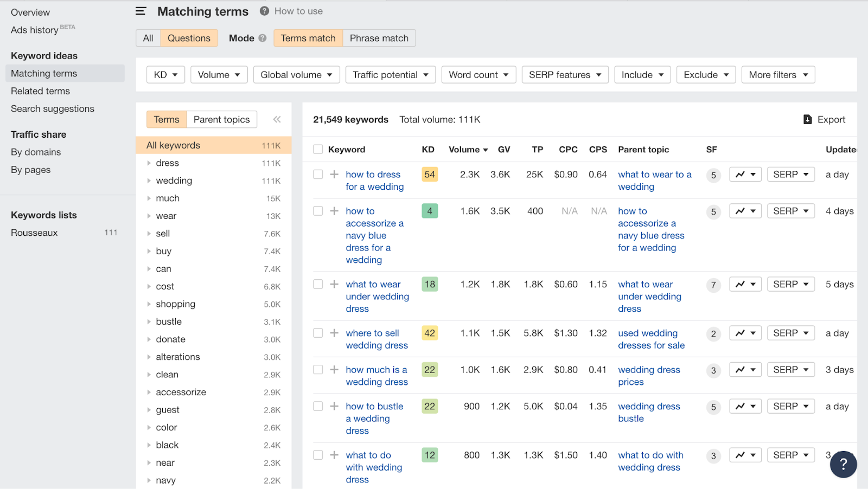Expand the SERP features filter dropdown
This screenshot has width=868, height=489.
pyautogui.click(x=565, y=75)
